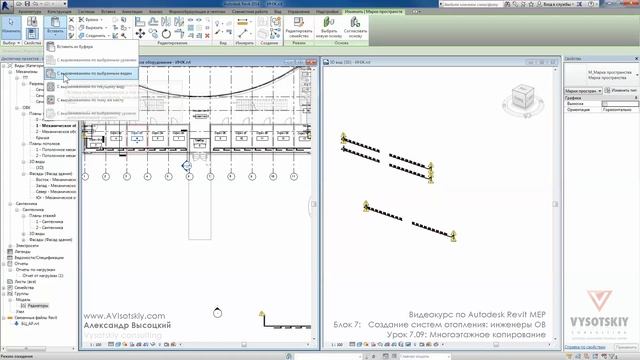Click the Trim/Extend icon next to Rotate

coord(179,33)
